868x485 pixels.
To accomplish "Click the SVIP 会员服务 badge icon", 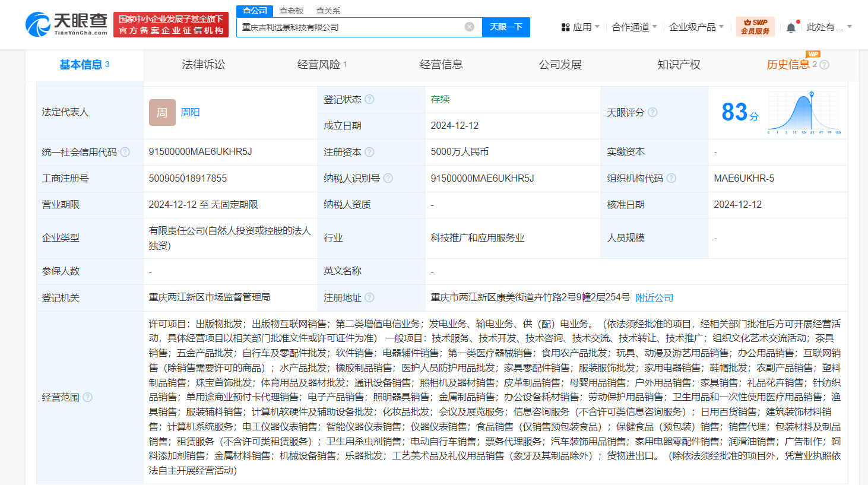I will (756, 27).
